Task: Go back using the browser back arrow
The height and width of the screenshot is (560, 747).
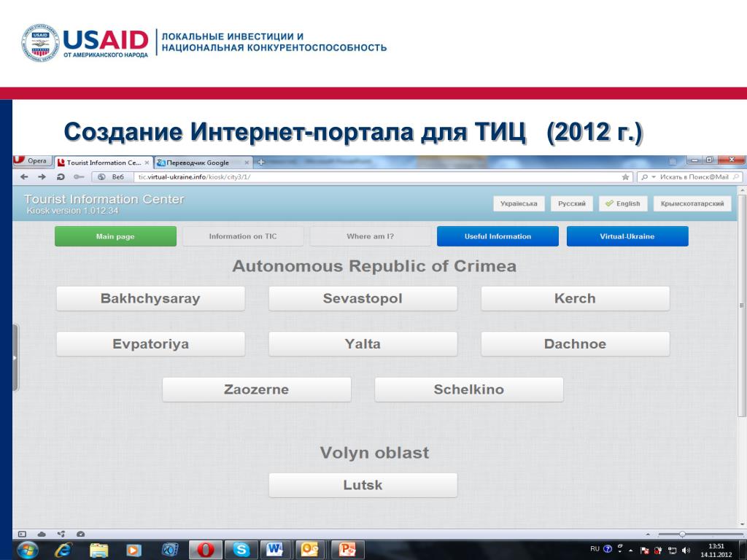Action: (24, 177)
